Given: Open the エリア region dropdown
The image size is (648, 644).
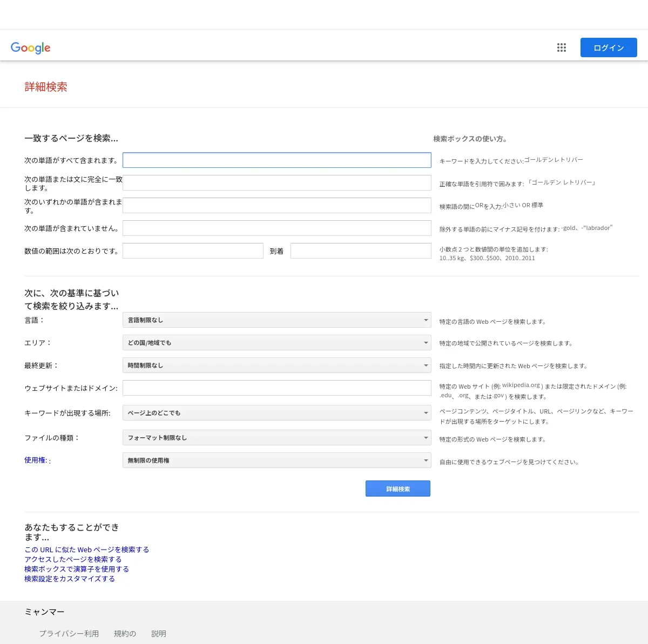Looking at the screenshot, I should (276, 343).
